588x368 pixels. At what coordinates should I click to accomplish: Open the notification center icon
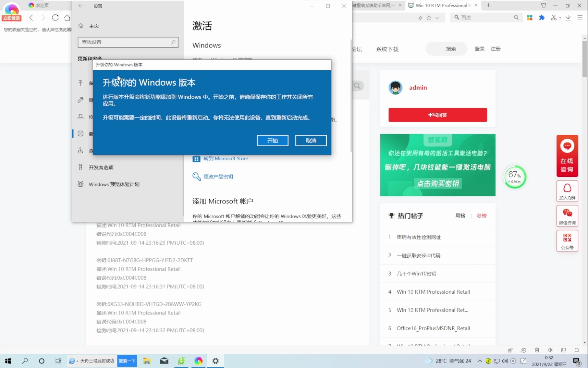point(577,361)
